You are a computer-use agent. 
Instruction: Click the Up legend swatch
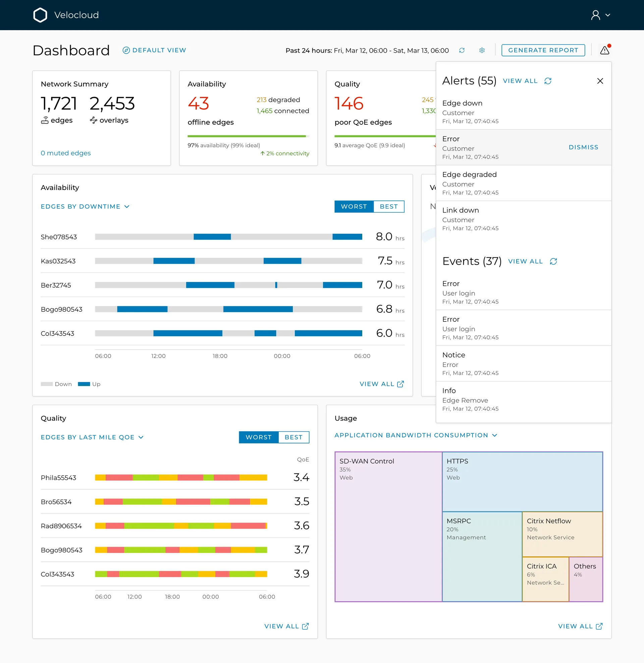84,384
